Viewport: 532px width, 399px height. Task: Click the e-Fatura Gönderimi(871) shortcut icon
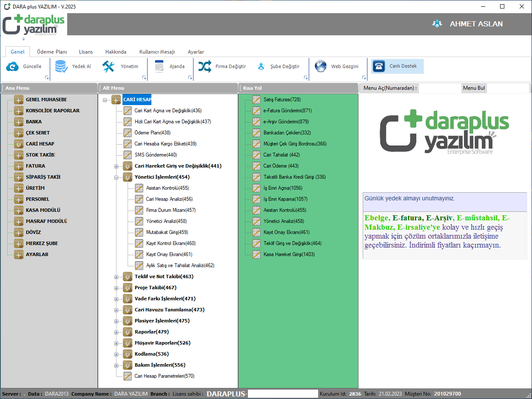tap(256, 111)
